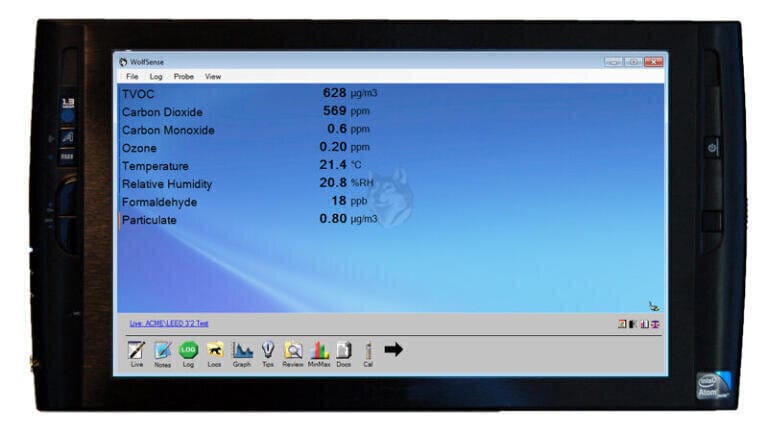The width and height of the screenshot is (768, 432).
Task: Select the Carbon Monoxide label
Action: (168, 130)
